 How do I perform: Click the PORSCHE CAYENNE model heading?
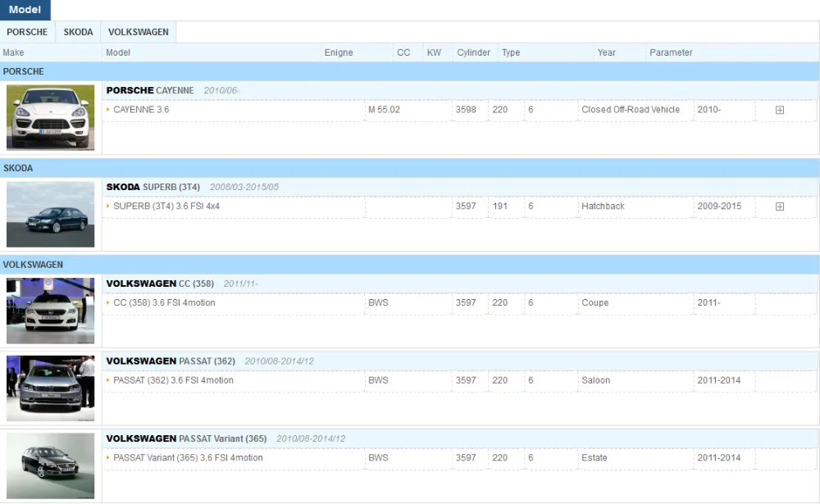coord(150,90)
